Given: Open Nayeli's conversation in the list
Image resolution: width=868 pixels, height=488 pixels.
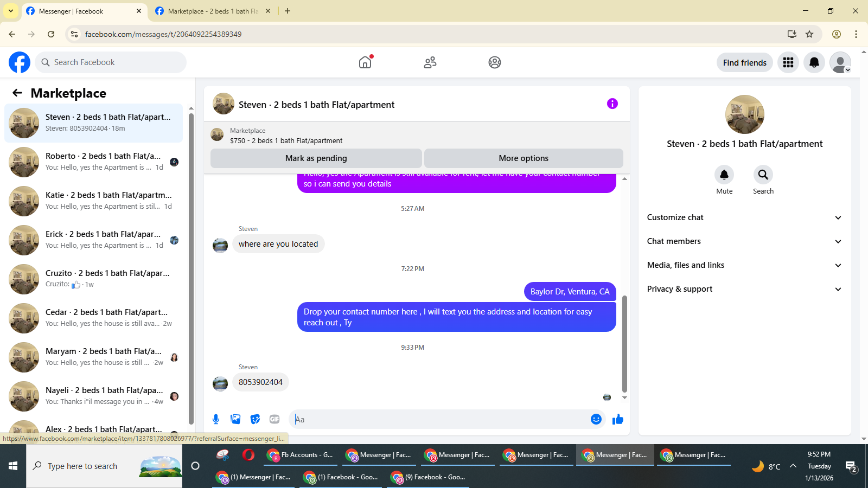Looking at the screenshot, I should pos(94,396).
